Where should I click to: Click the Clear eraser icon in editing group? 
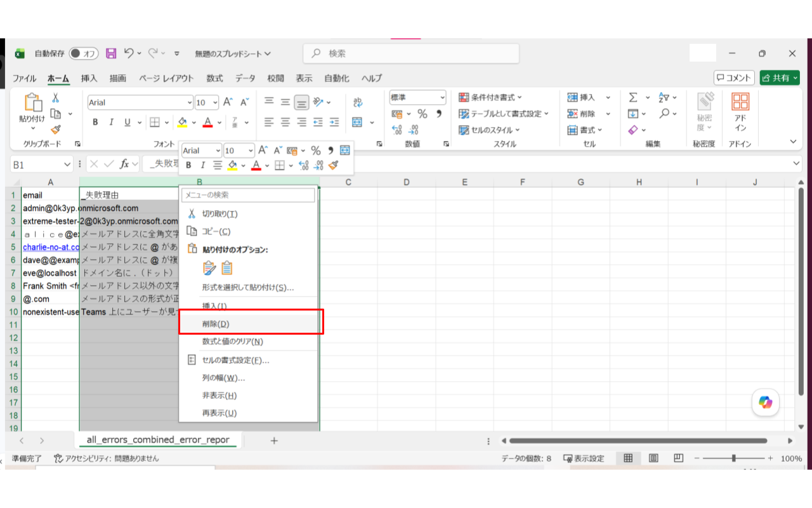(633, 130)
